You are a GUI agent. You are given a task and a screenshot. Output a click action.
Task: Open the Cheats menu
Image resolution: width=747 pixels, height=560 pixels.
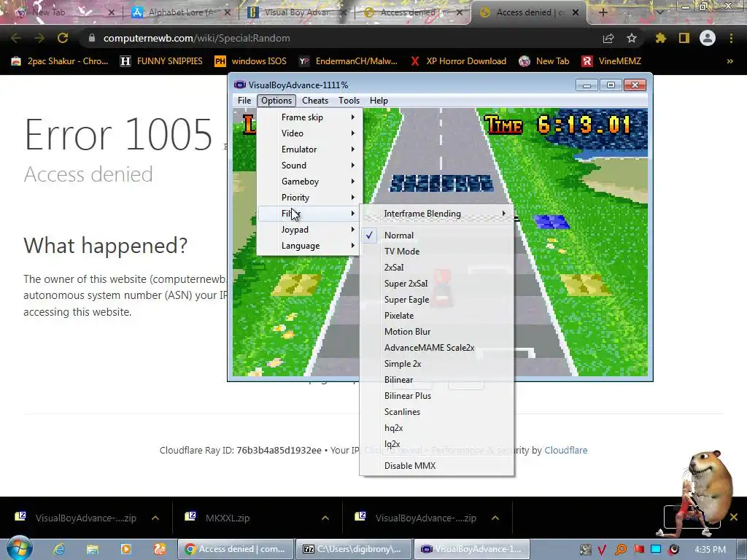pyautogui.click(x=315, y=101)
